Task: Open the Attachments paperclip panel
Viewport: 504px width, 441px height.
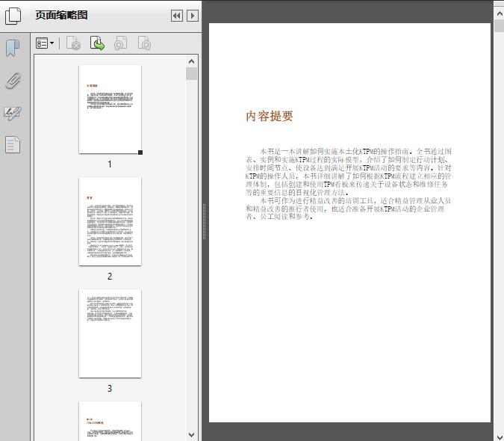Action: click(13, 81)
